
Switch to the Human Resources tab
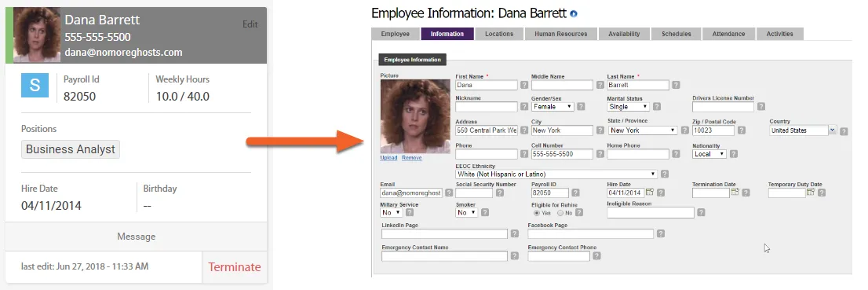pos(560,34)
